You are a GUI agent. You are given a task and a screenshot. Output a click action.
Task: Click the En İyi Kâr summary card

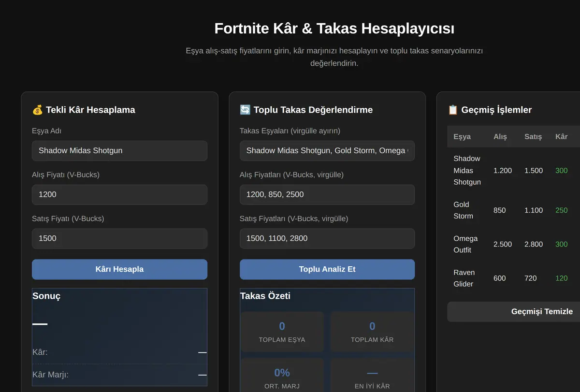372,375
